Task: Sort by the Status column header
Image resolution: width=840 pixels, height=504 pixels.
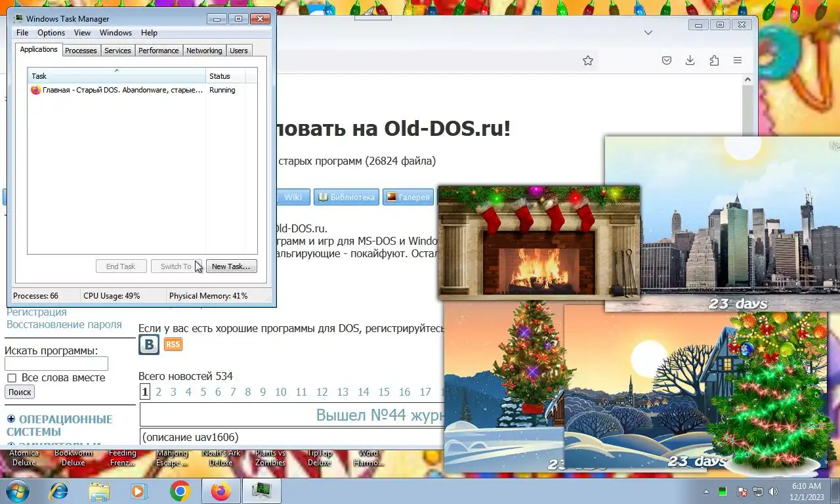Action: coord(226,75)
